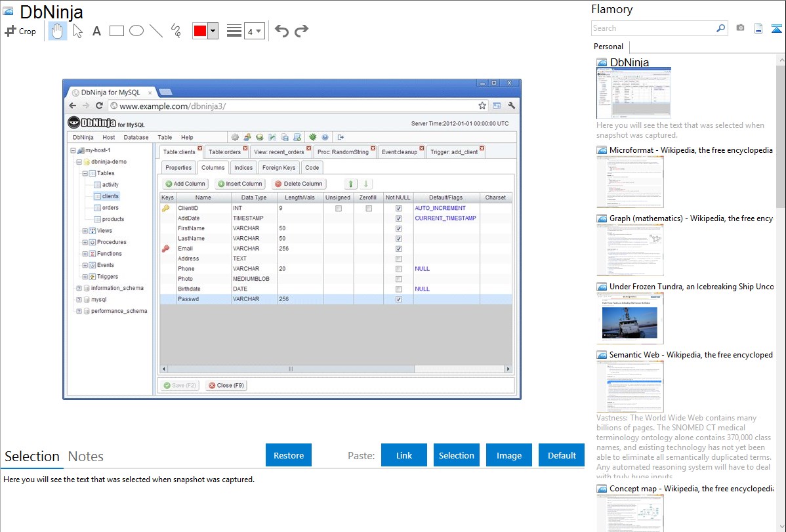Viewport: 786px width, 532px height.
Task: Pick the text annotation tool A
Action: point(96,31)
